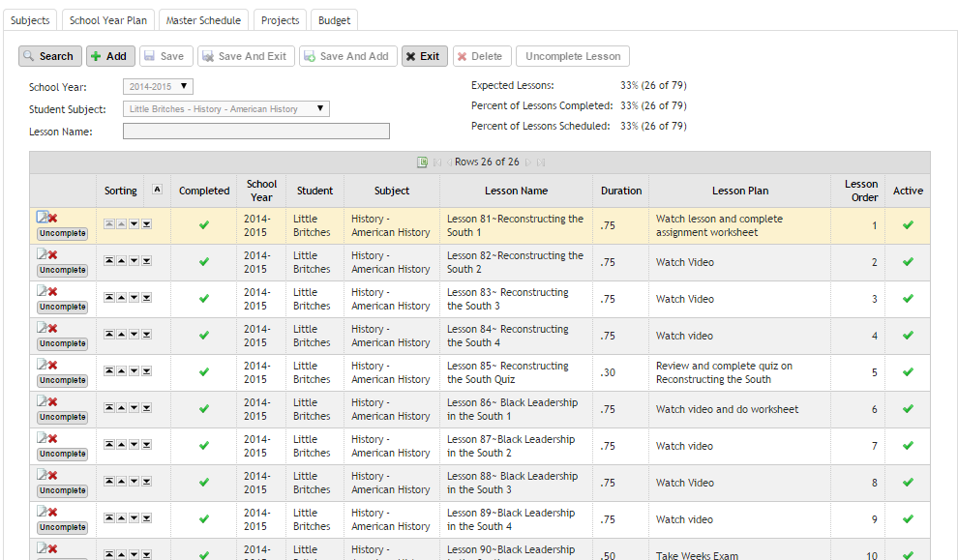Click the Uncomplete Lesson toolbar button
This screenshot has width=958, height=560.
pos(573,56)
